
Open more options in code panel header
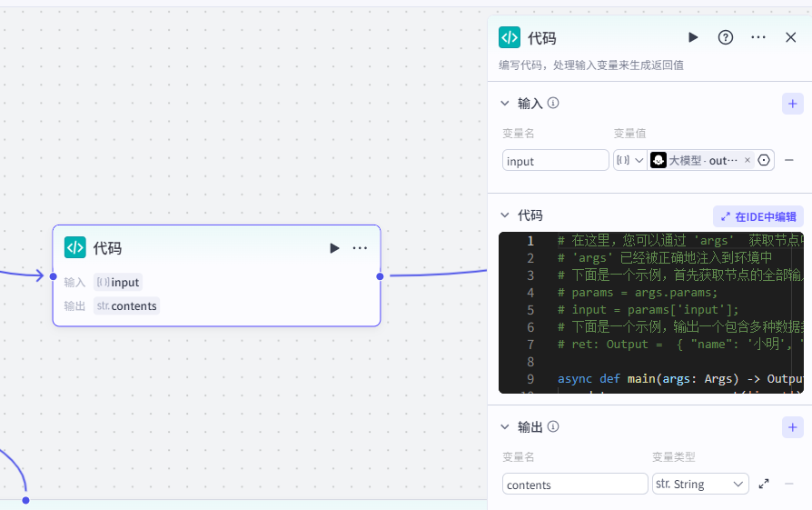click(758, 37)
